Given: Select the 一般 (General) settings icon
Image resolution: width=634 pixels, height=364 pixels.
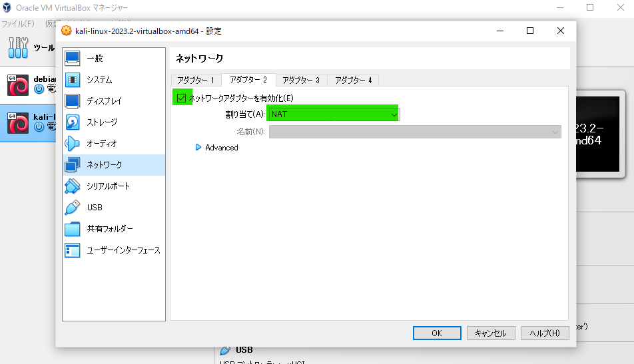Looking at the screenshot, I should coord(73,58).
